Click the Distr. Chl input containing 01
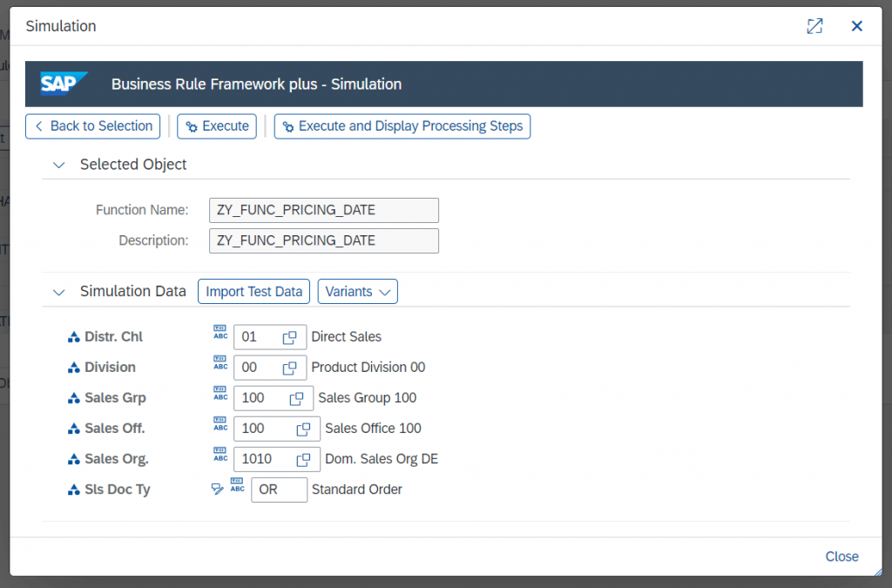The height and width of the screenshot is (588, 892). pos(270,337)
